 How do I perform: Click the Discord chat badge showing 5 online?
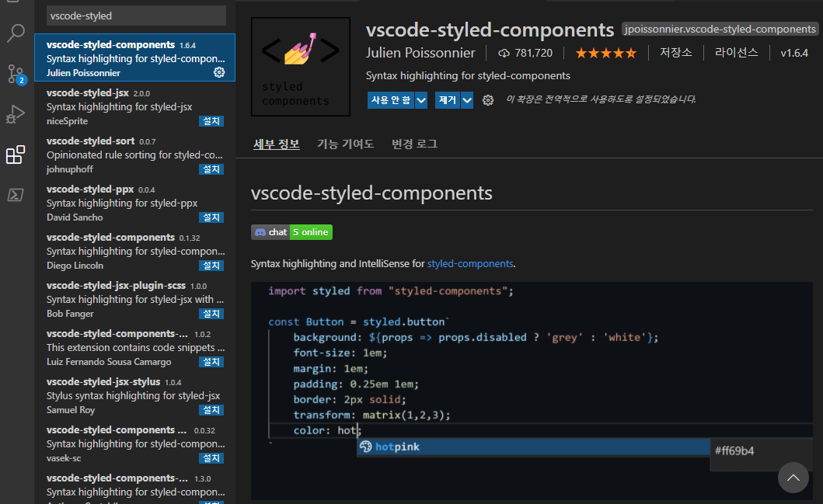(x=291, y=231)
